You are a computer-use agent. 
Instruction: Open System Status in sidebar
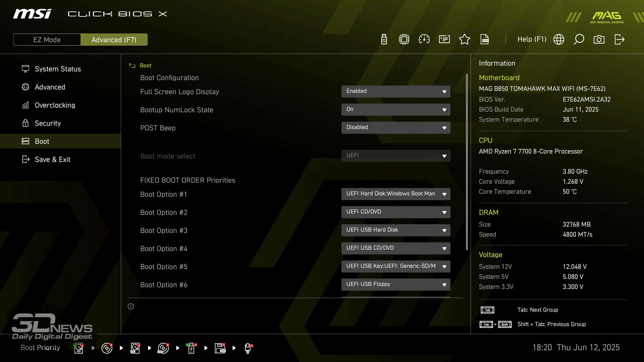pos(60,69)
